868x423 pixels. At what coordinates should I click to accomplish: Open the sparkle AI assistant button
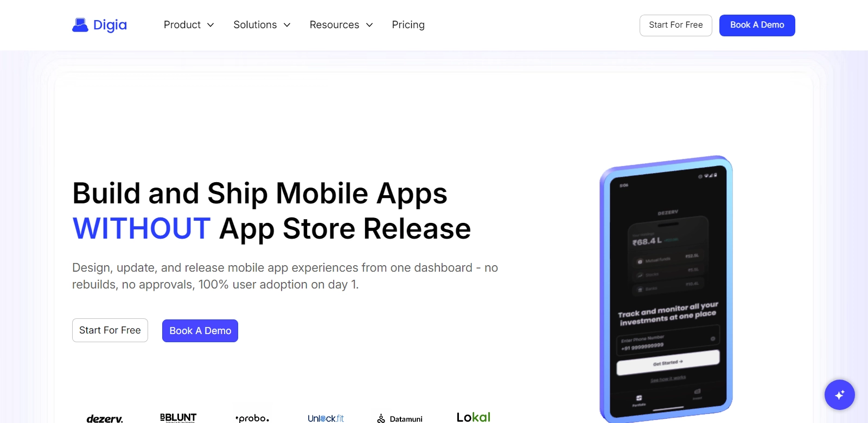point(839,395)
